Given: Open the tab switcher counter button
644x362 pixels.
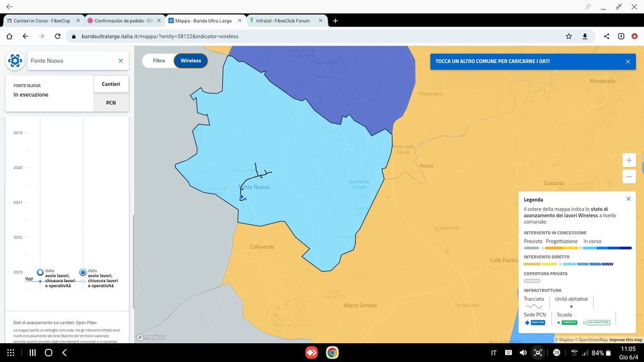Looking at the screenshot, I should (621, 36).
